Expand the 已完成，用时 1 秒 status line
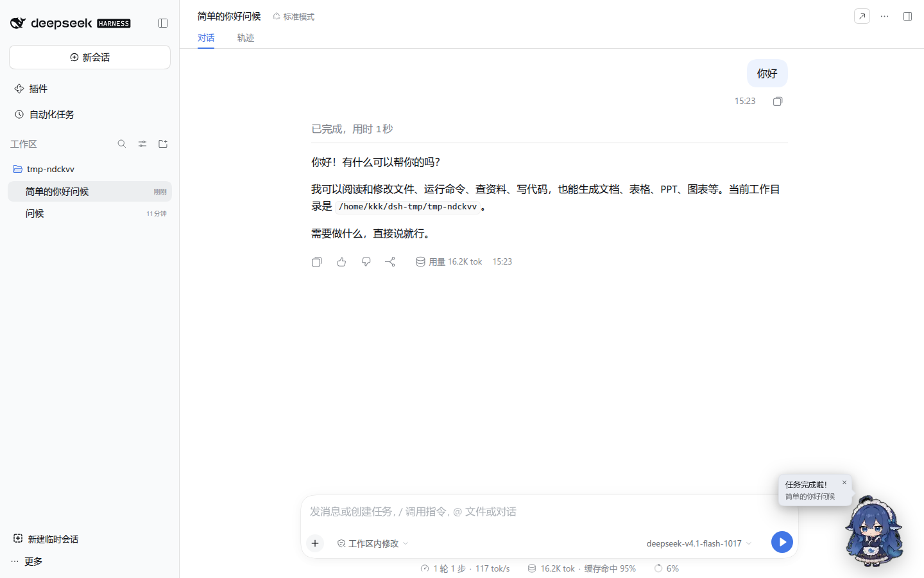 [x=352, y=129]
